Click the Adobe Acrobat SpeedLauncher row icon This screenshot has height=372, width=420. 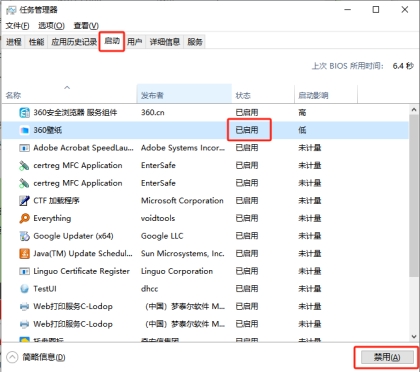pyautogui.click(x=24, y=148)
